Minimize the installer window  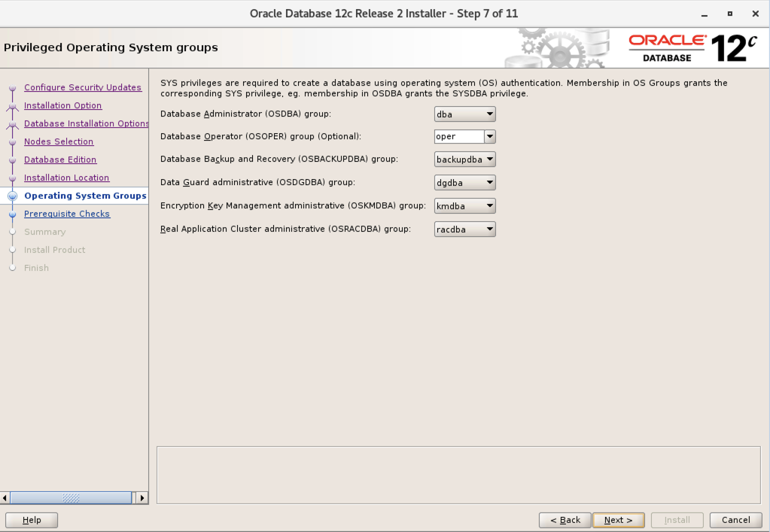pyautogui.click(x=705, y=14)
